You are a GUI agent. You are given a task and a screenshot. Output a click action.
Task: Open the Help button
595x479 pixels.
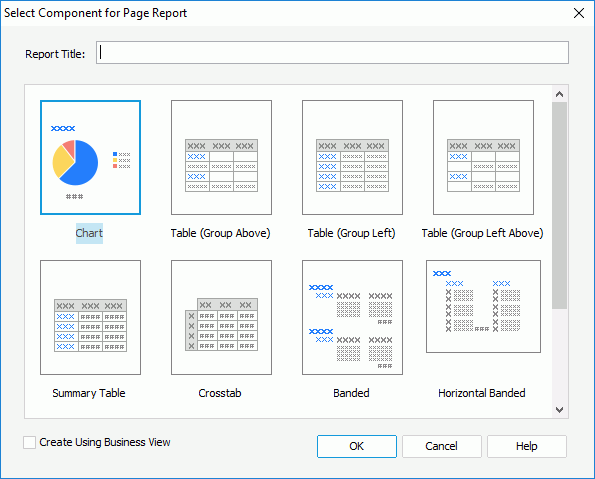527,446
